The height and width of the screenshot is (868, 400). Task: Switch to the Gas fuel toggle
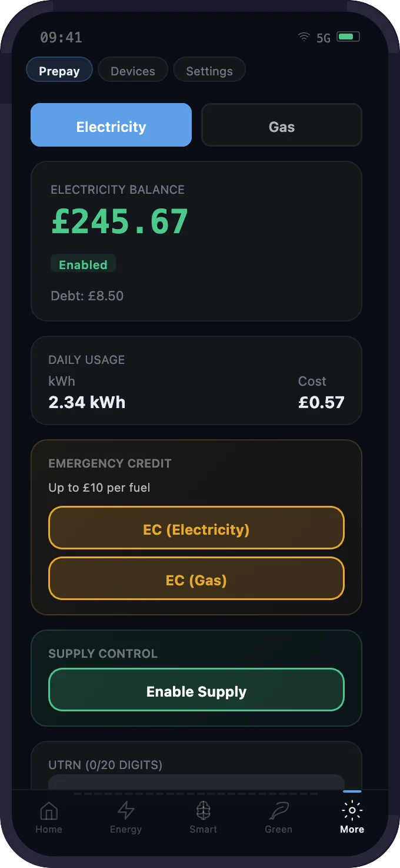coord(281,125)
